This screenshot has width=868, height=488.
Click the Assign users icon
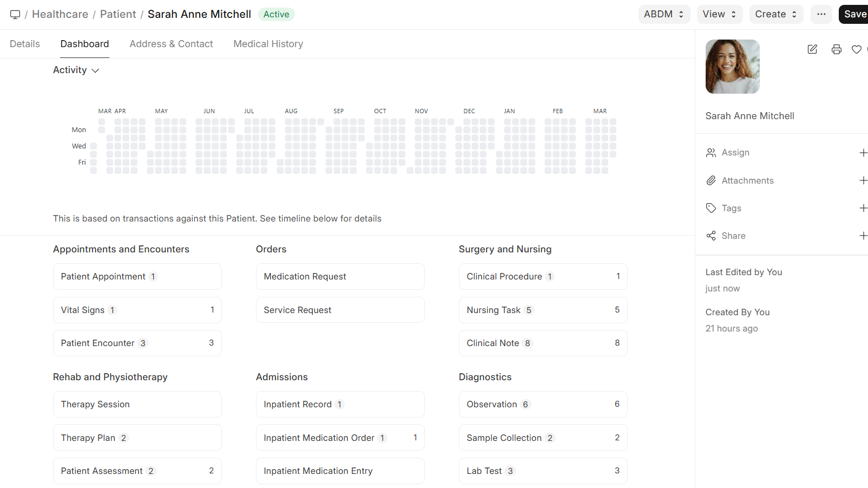(711, 152)
